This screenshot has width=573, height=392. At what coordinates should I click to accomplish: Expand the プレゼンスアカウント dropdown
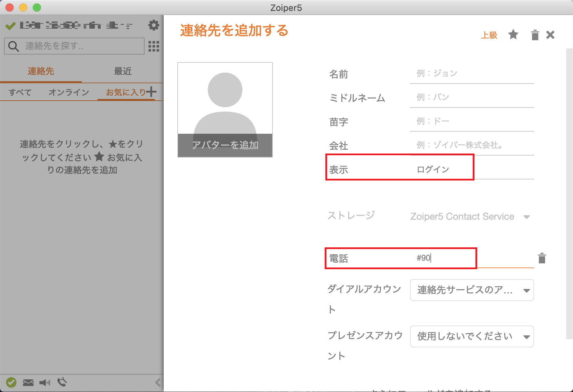(472, 336)
